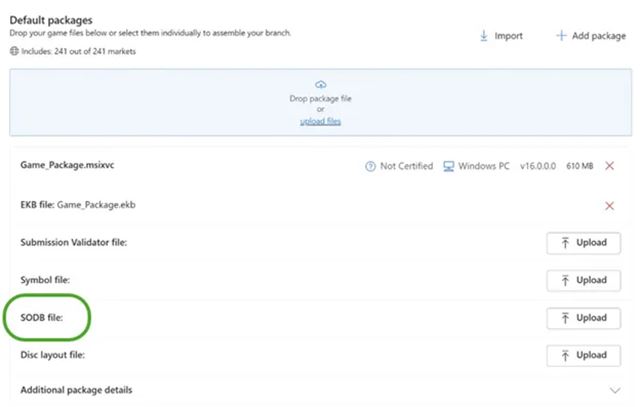
Task: Click the Disc layout file label
Action: (53, 355)
